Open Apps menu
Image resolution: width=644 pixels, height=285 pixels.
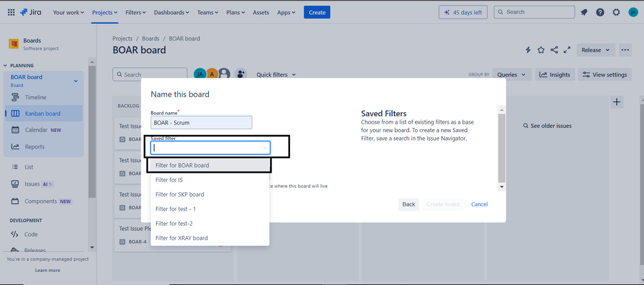point(286,12)
